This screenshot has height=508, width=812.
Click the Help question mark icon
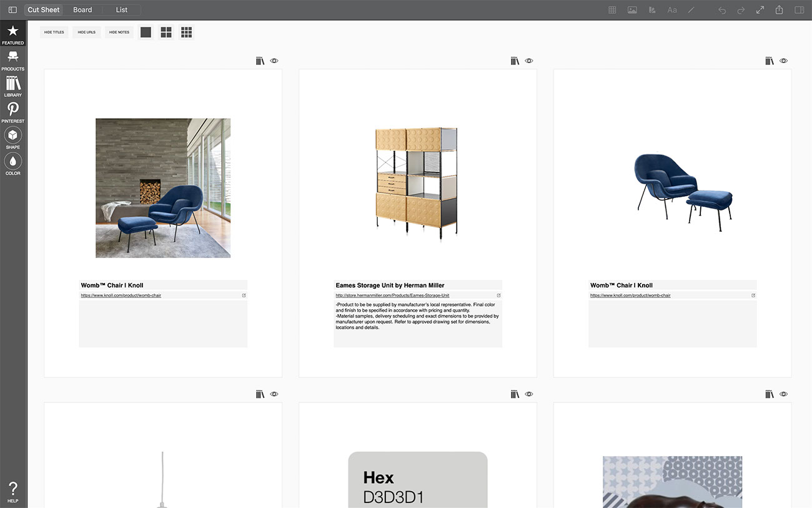click(12, 492)
